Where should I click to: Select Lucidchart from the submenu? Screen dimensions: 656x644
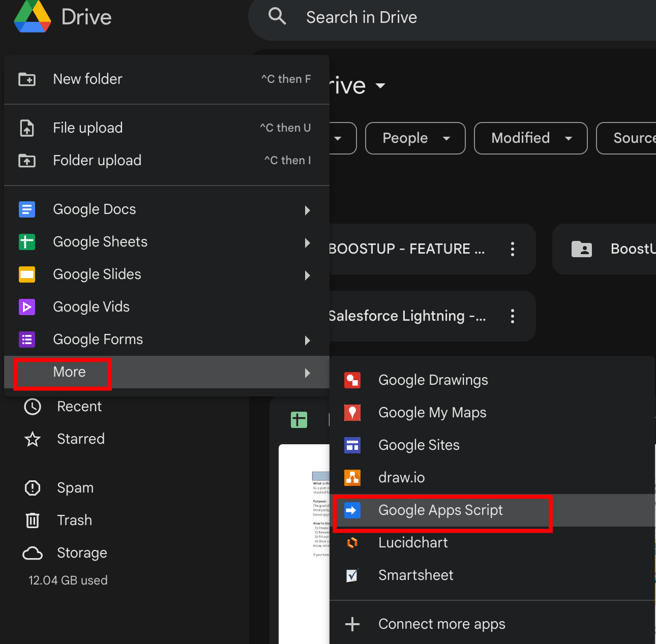(x=492, y=543)
